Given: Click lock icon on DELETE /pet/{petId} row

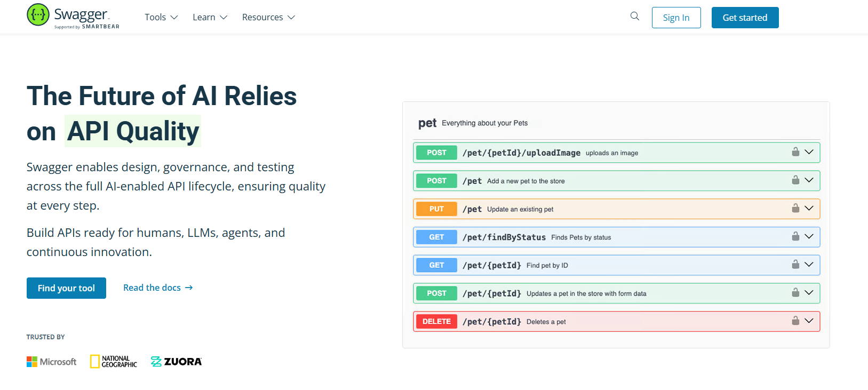Looking at the screenshot, I should (795, 321).
